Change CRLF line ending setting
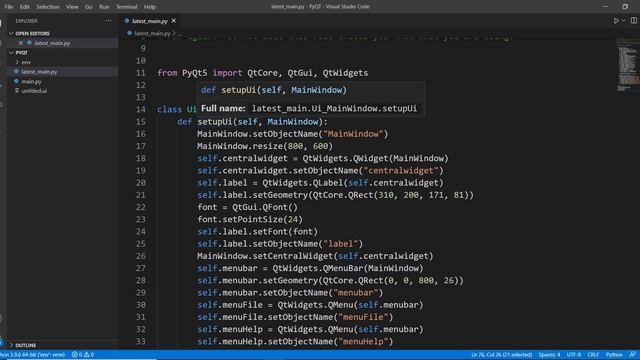The height and width of the screenshot is (360, 640). point(593,355)
